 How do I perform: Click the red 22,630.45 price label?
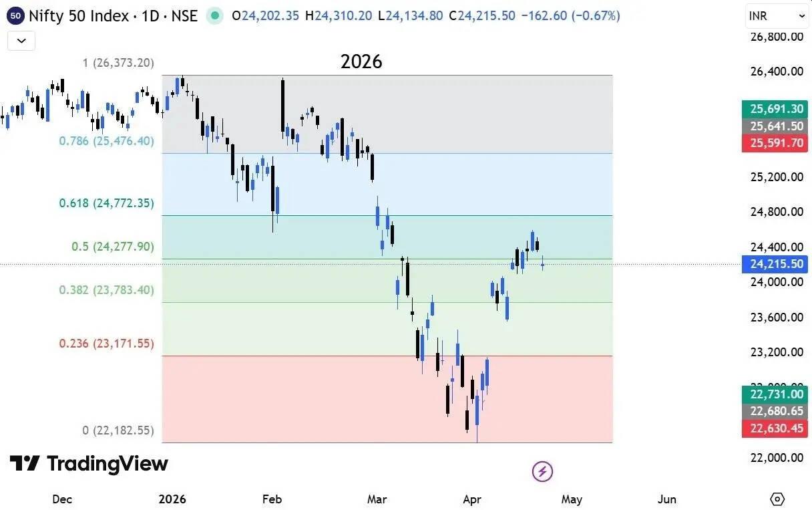tap(775, 428)
